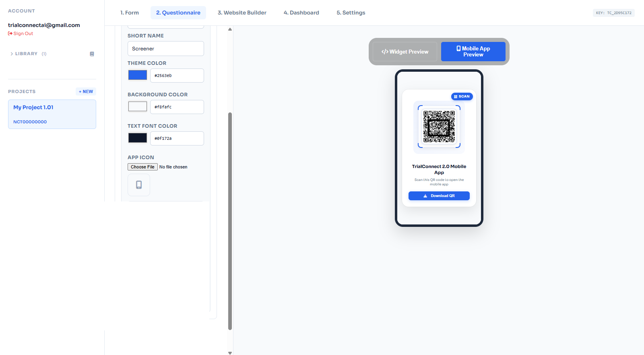Open the Library book icon
The height and width of the screenshot is (355, 644).
pyautogui.click(x=92, y=54)
